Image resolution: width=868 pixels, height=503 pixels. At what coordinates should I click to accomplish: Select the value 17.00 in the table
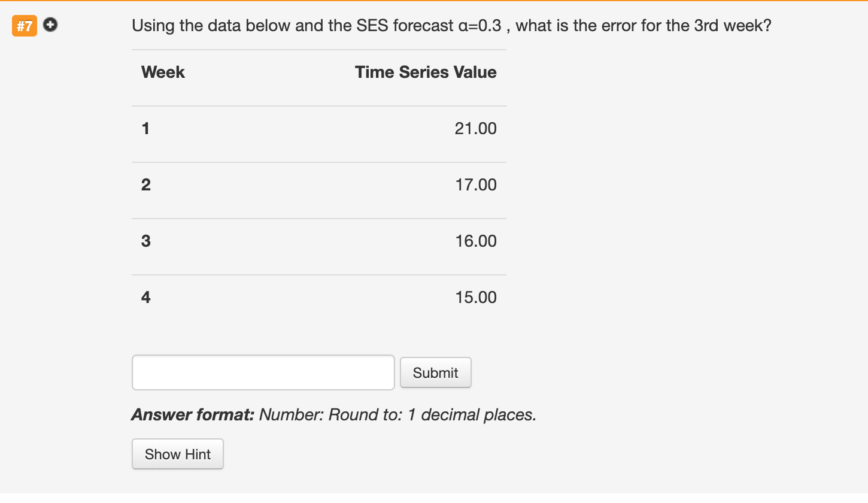pos(475,184)
